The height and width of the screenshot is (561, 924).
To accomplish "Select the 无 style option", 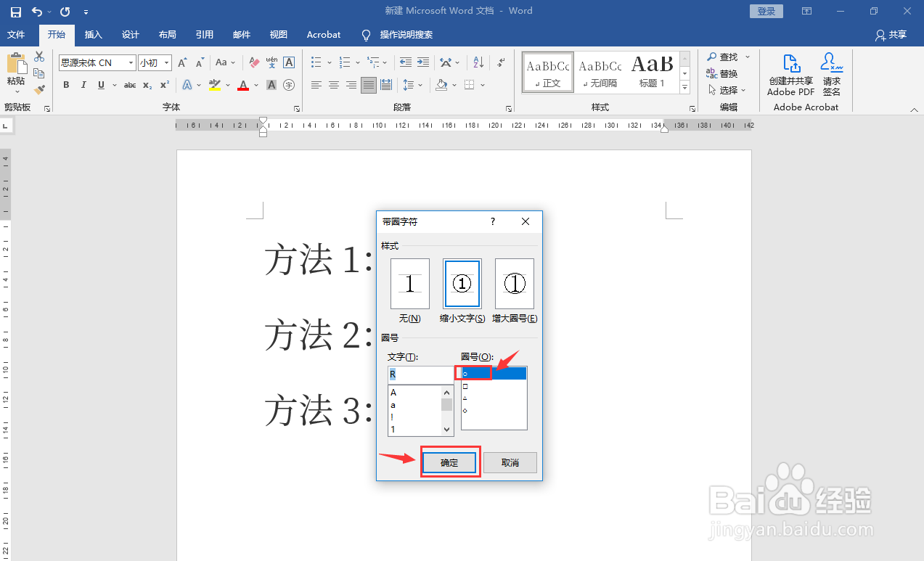I will [409, 283].
